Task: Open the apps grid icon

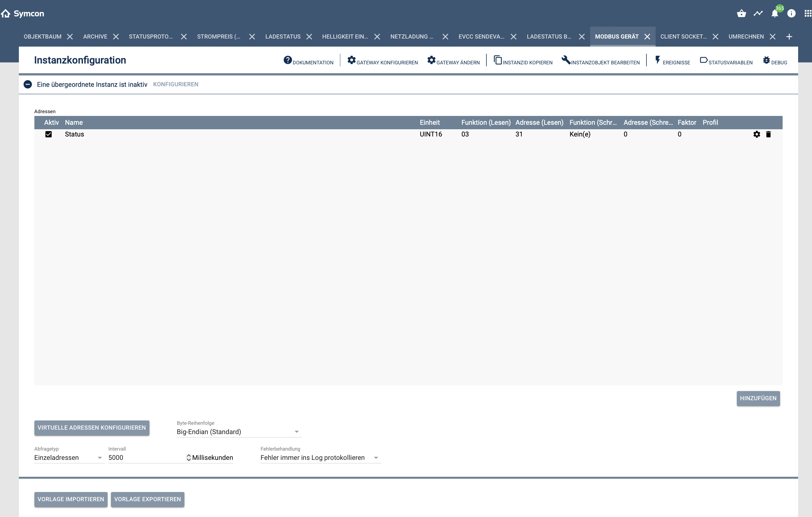Action: pyautogui.click(x=808, y=14)
